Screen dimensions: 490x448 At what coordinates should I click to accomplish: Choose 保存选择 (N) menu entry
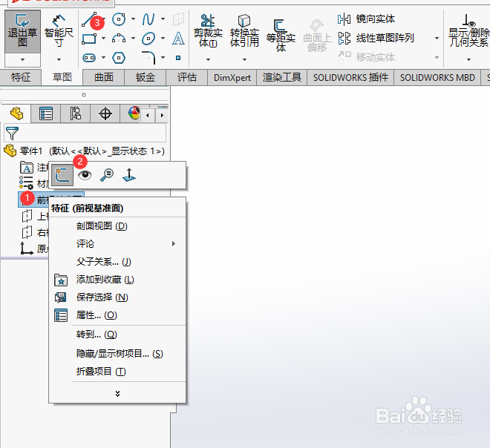coord(117,297)
